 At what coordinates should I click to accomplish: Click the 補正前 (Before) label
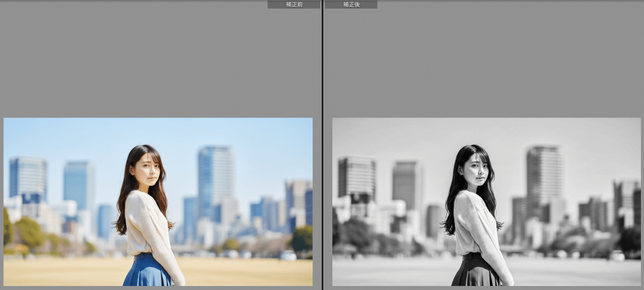294,4
